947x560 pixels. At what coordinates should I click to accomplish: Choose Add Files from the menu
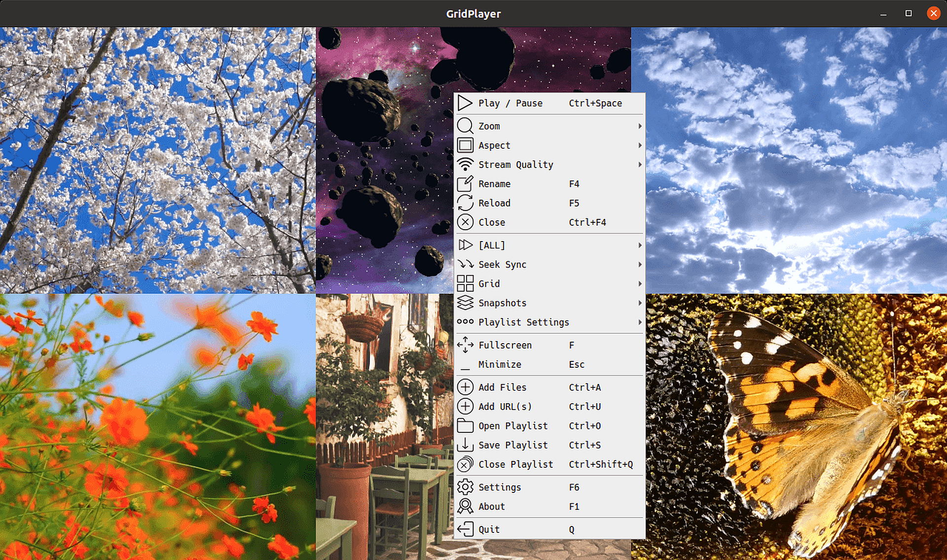pos(502,387)
